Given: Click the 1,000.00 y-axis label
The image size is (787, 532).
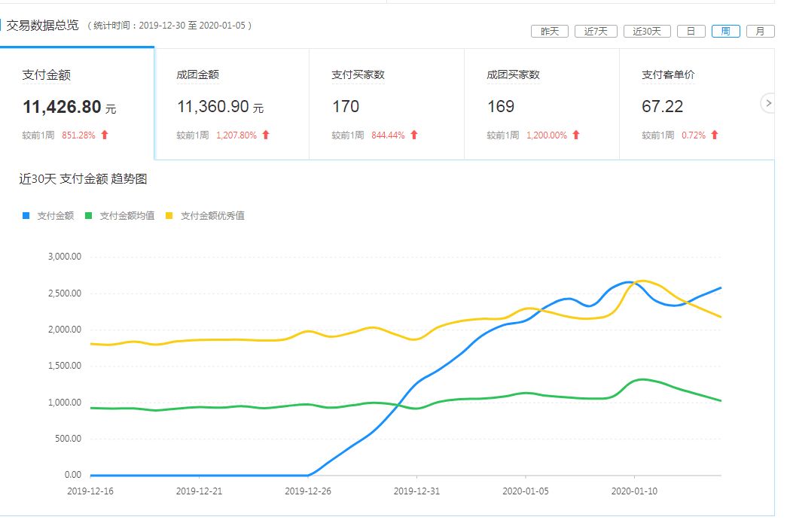Looking at the screenshot, I should point(65,402).
